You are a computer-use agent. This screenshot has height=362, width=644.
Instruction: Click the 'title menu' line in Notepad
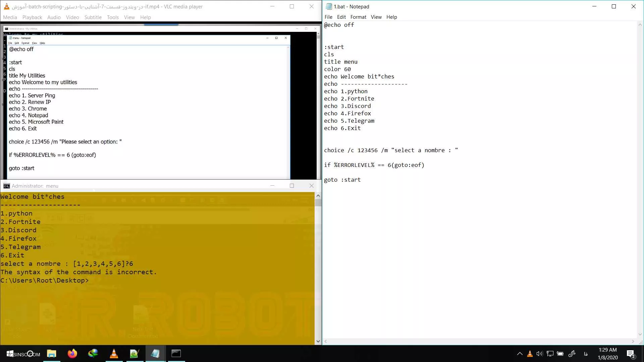click(340, 62)
